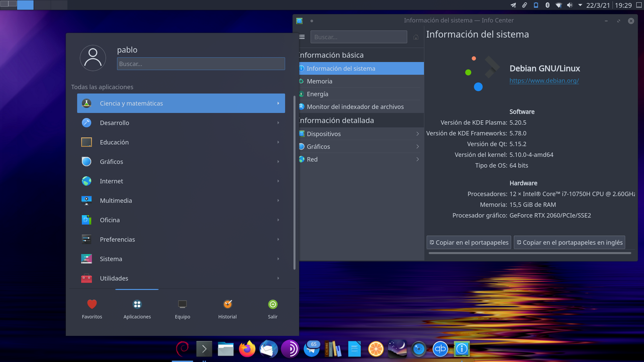Viewport: 644px width, 362px height.
Task: Open the Salir tab
Action: pos(273,309)
